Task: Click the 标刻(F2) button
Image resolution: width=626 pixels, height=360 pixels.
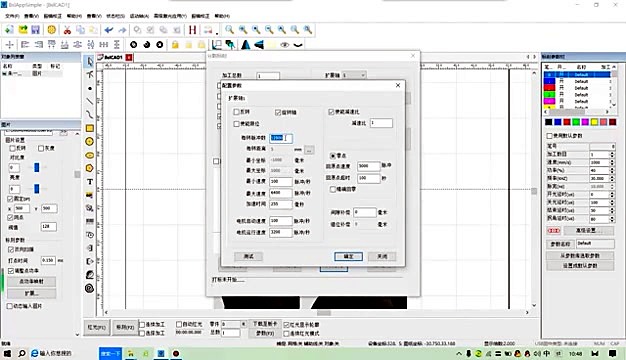Action: (125, 327)
